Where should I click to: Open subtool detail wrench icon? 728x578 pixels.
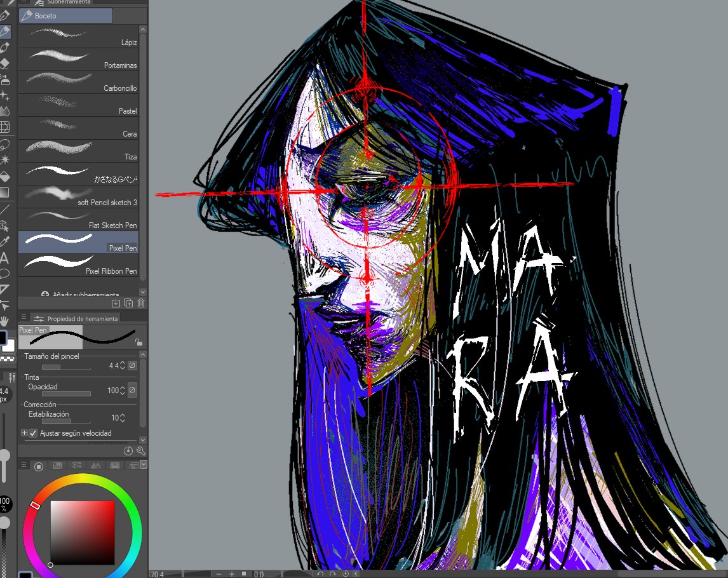[x=141, y=451]
